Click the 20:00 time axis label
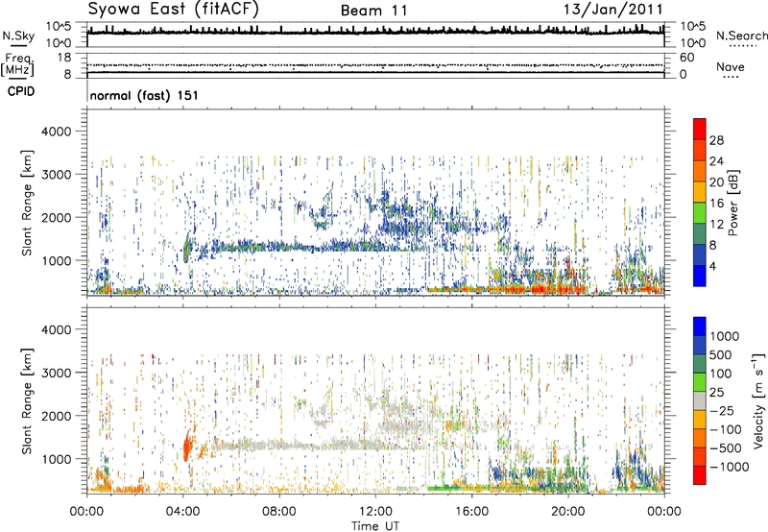The height and width of the screenshot is (532, 768). coord(568,512)
